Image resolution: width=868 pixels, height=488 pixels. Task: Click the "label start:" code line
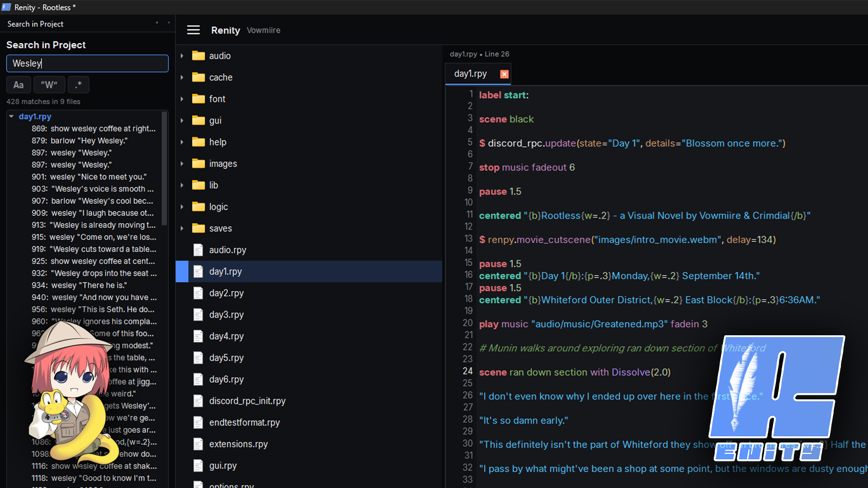[x=504, y=95]
